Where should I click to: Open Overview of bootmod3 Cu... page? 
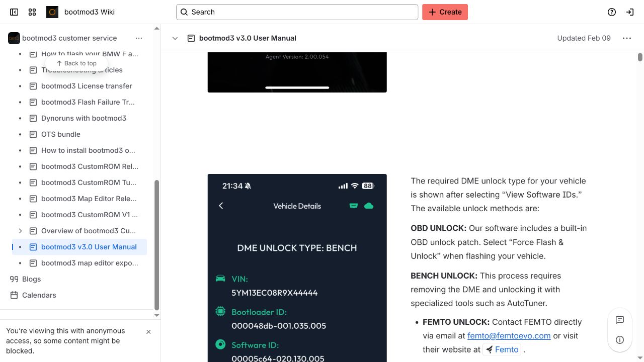89,231
